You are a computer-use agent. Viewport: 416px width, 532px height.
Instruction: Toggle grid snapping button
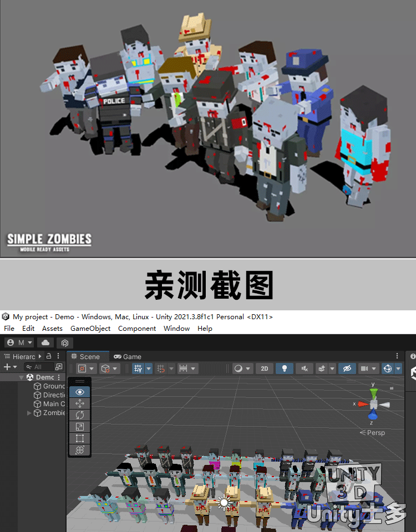click(x=138, y=369)
